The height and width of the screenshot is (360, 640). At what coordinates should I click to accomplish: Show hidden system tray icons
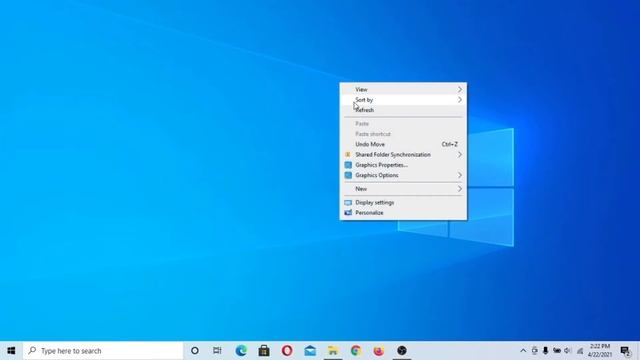[x=523, y=351]
